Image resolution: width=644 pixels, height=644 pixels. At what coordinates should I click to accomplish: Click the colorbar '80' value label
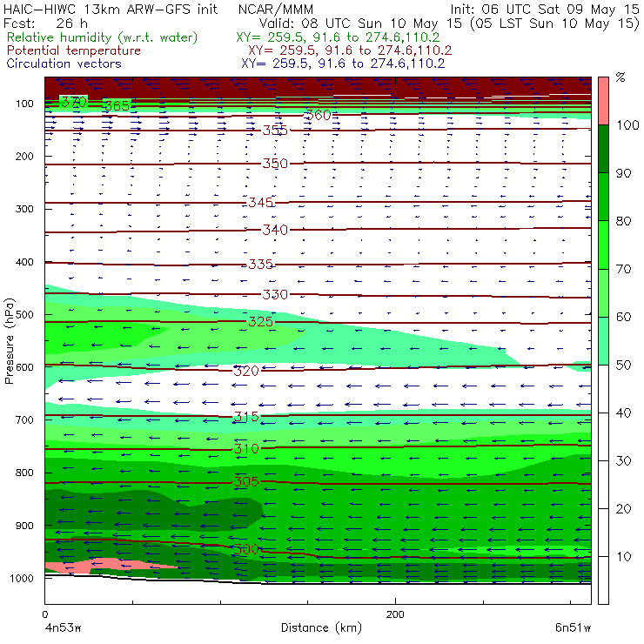tap(623, 221)
